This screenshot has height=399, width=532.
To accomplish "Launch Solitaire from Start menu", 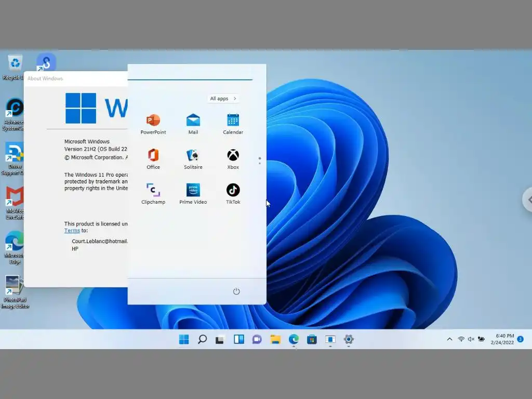I will (x=193, y=159).
